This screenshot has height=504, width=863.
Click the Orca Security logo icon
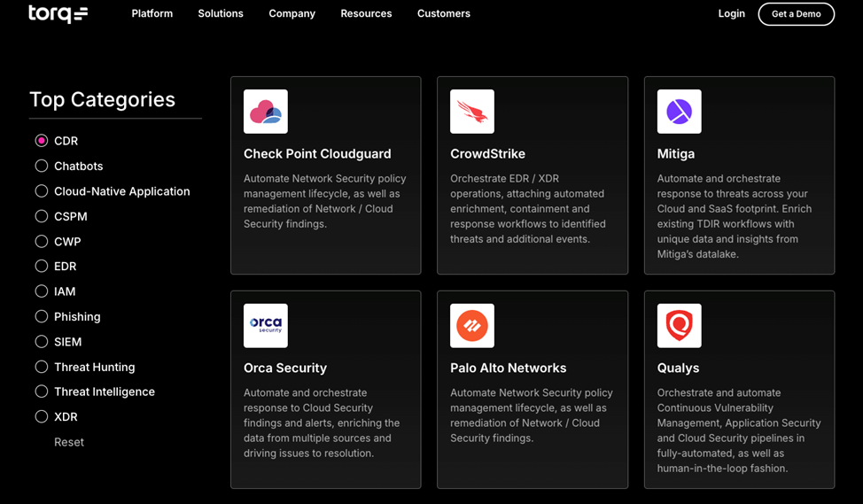(x=265, y=325)
